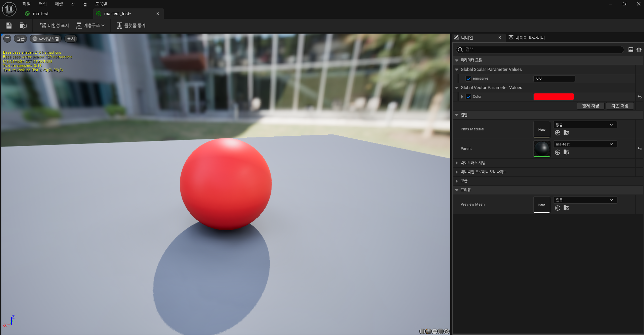Viewport: 644px width, 335px height.
Task: Collapse the 파라미터 그룹 section
Action: [457, 60]
